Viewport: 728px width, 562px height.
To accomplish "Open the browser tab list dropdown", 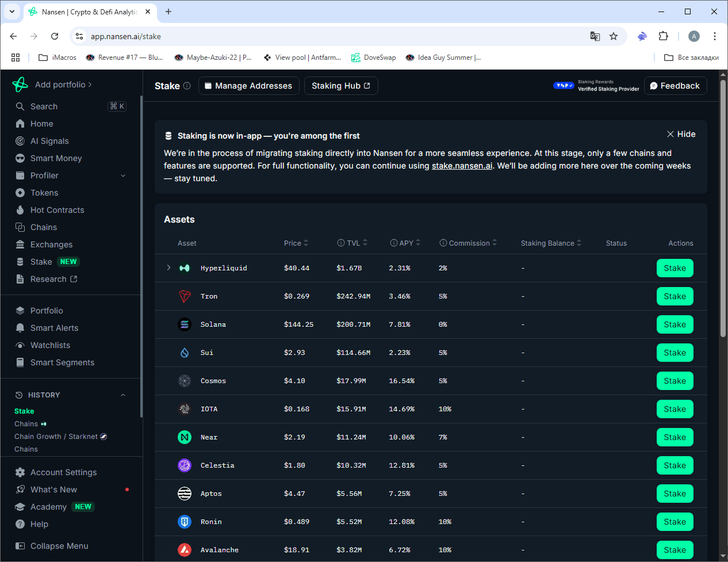I will point(12,12).
